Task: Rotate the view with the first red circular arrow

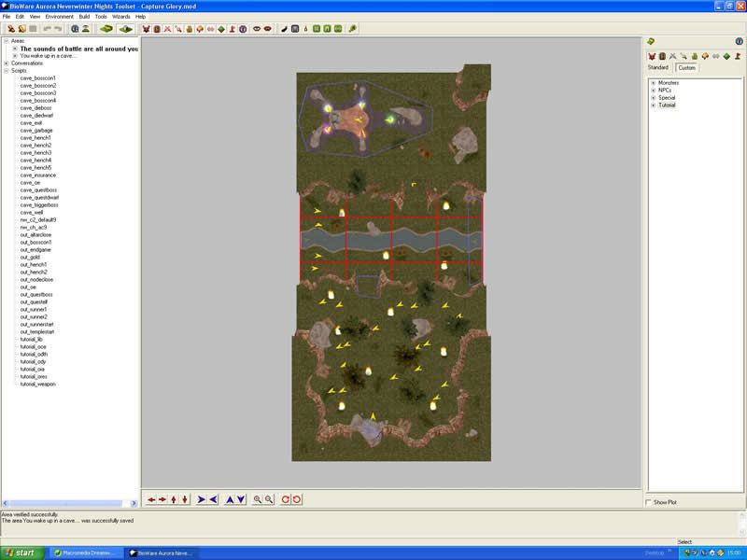Action: click(x=285, y=499)
